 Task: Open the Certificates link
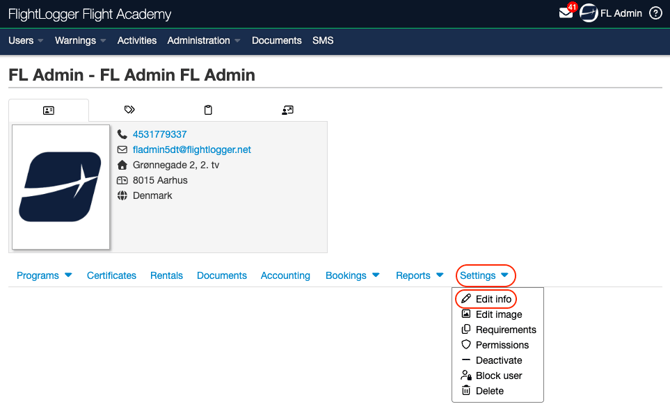point(112,276)
